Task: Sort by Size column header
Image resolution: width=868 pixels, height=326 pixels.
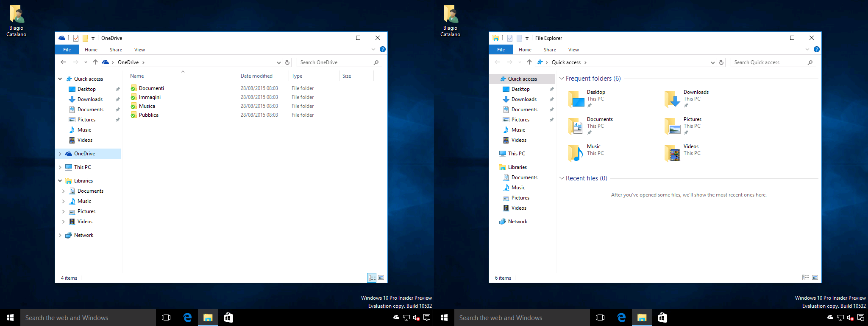Action: (x=356, y=76)
